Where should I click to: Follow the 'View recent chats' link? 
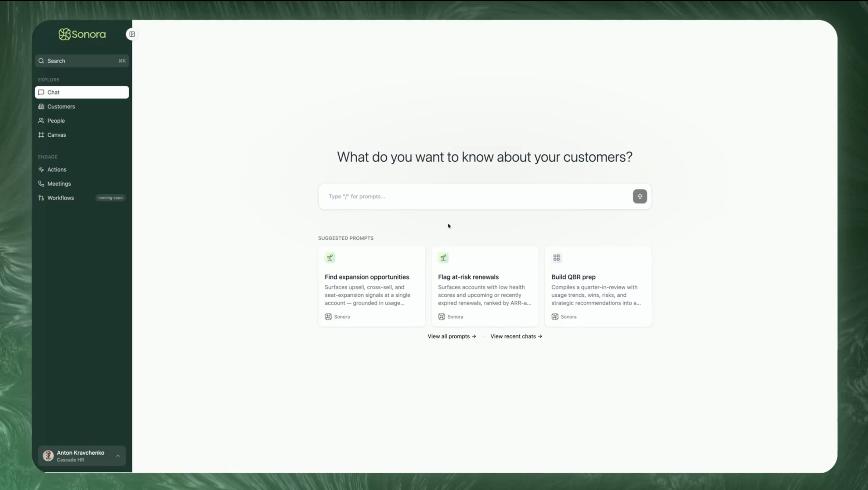click(516, 336)
